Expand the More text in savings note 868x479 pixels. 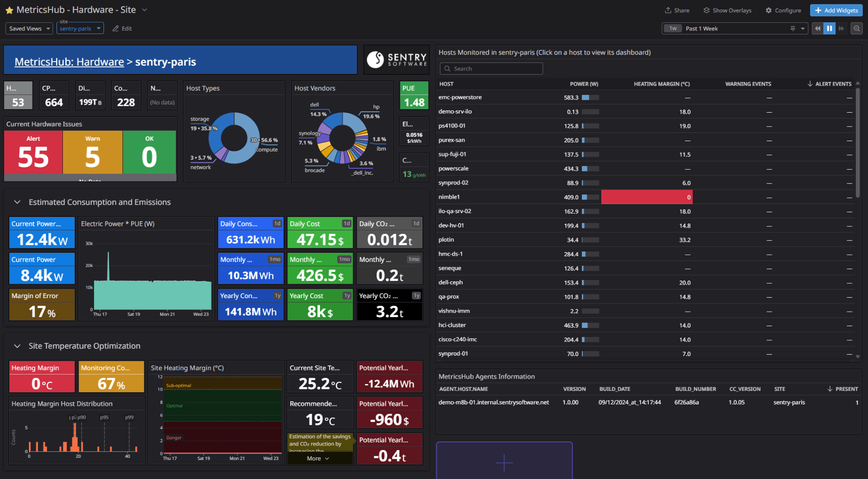(318, 459)
